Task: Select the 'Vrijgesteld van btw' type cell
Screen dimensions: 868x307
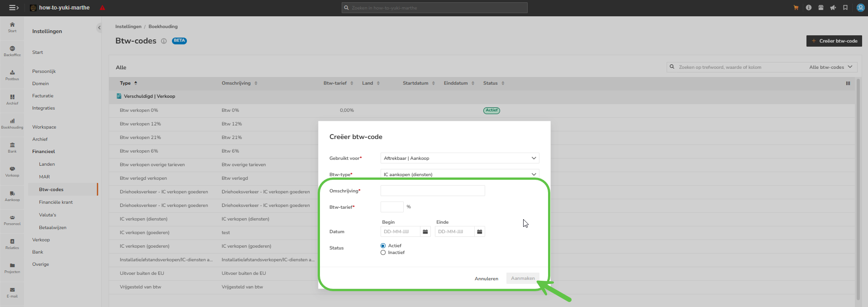Action: point(140,287)
